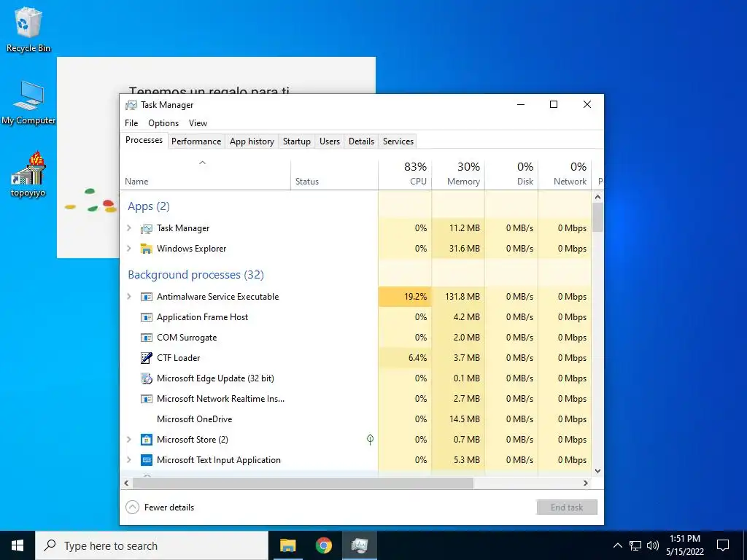Viewport: 747px width, 560px height.
Task: Open File Explorer from the taskbar
Action: click(x=287, y=545)
